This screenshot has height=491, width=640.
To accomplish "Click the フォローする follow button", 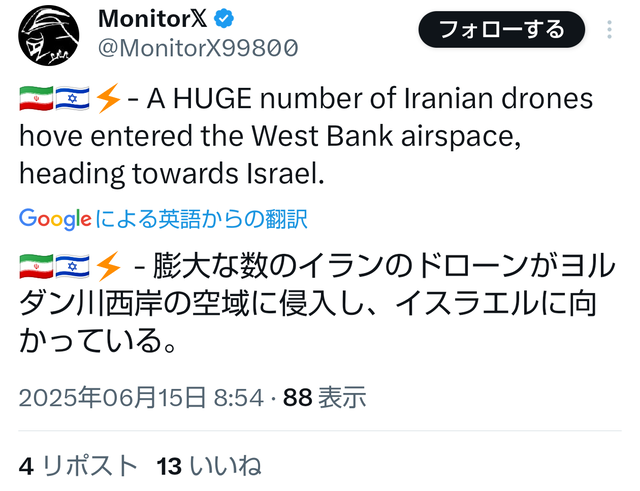I will click(x=502, y=29).
